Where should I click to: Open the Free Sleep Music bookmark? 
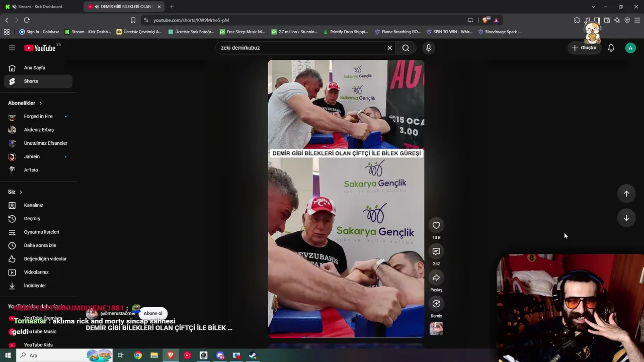coord(243,32)
